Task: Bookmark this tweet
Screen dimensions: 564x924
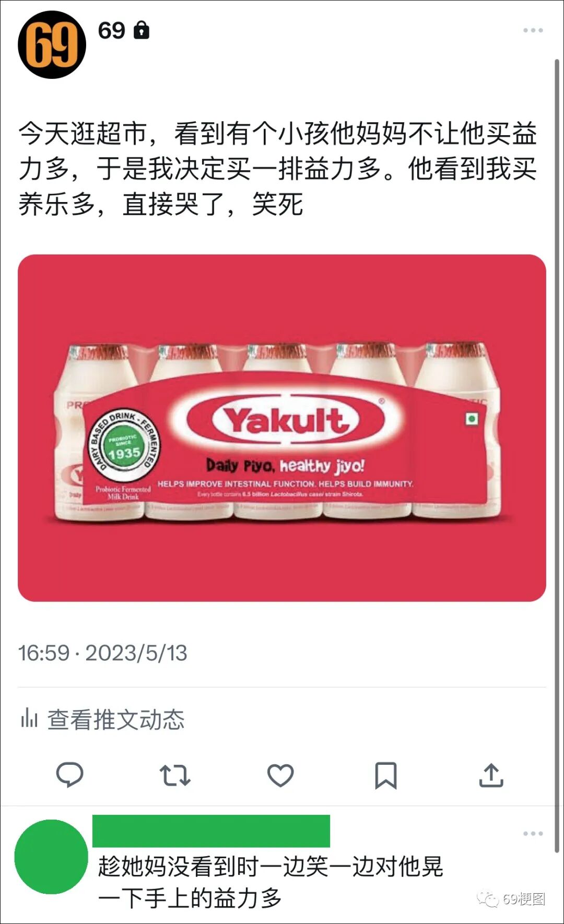Action: click(386, 775)
